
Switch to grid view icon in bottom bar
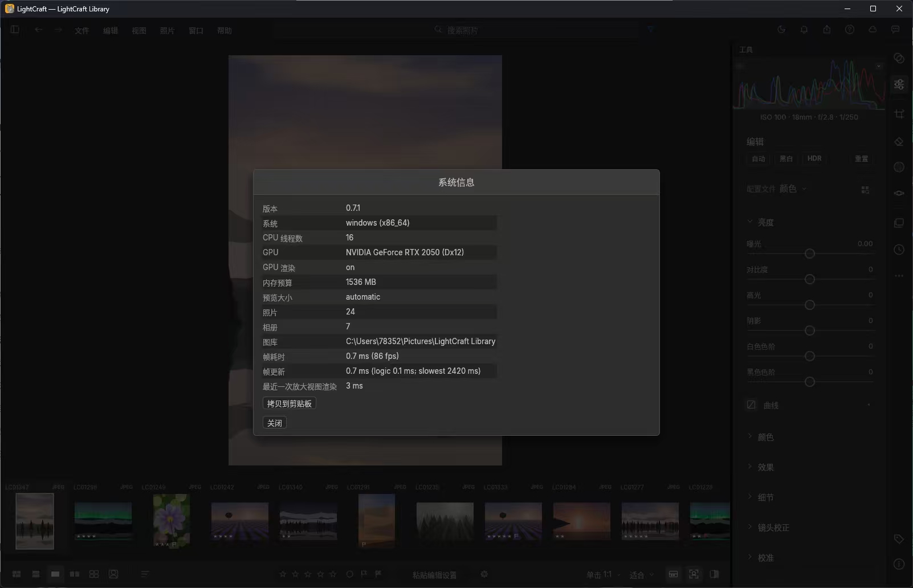pyautogui.click(x=17, y=574)
